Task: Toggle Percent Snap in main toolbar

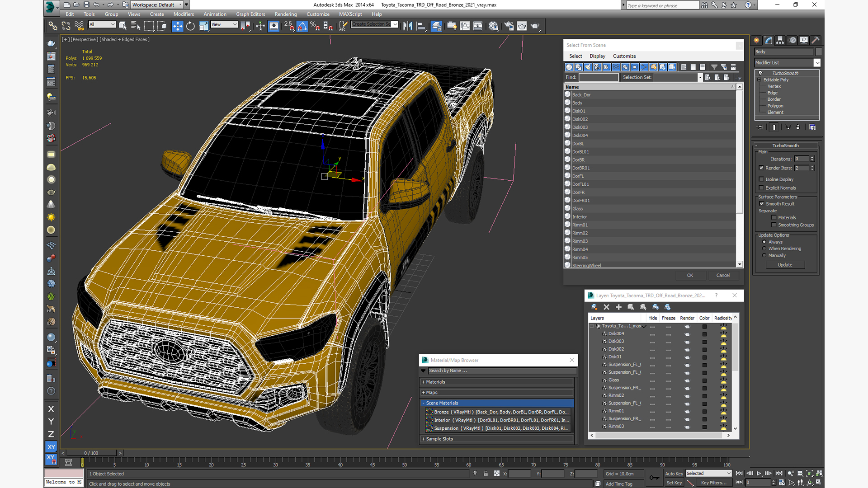Action: [315, 26]
